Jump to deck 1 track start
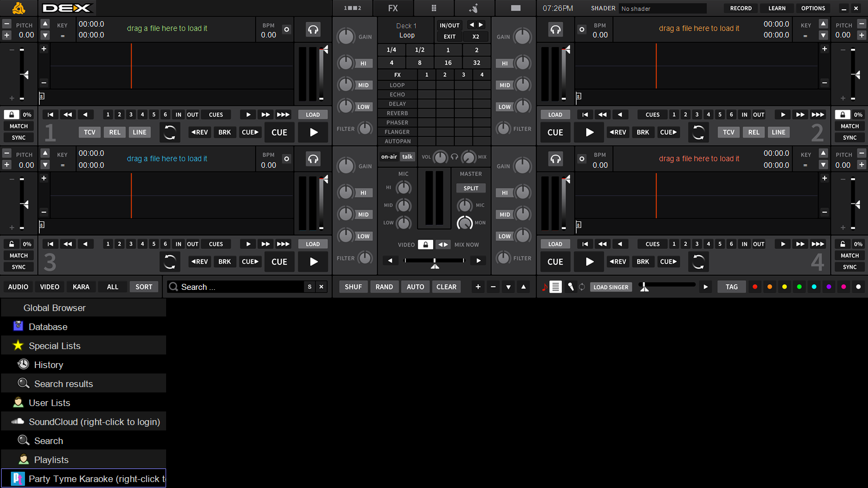The height and width of the screenshot is (488, 868). click(x=50, y=115)
